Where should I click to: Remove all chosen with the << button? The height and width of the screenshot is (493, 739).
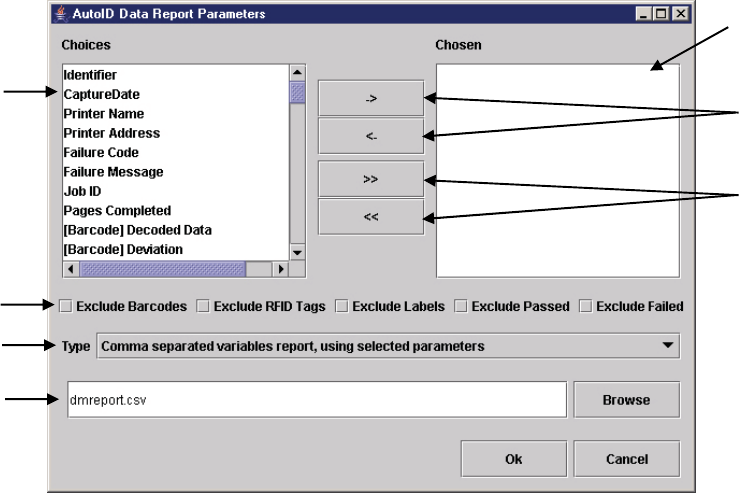[x=371, y=217]
